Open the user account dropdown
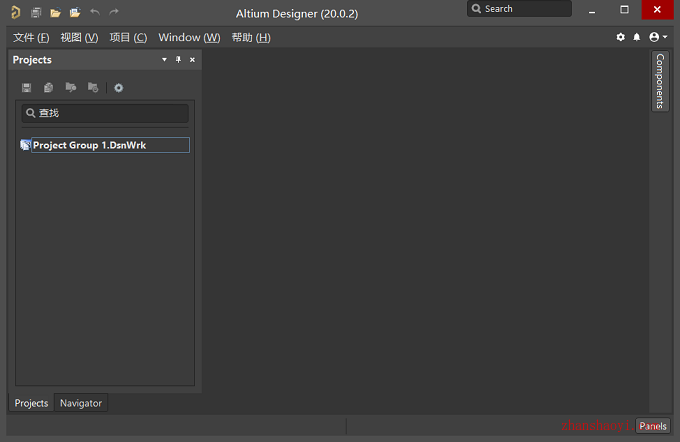Viewport: 680px width, 442px height. [658, 37]
